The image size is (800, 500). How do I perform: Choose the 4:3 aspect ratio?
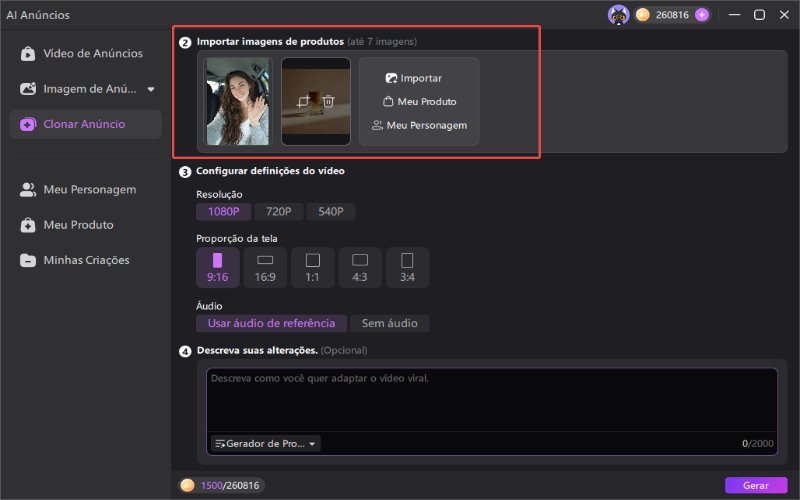point(360,267)
